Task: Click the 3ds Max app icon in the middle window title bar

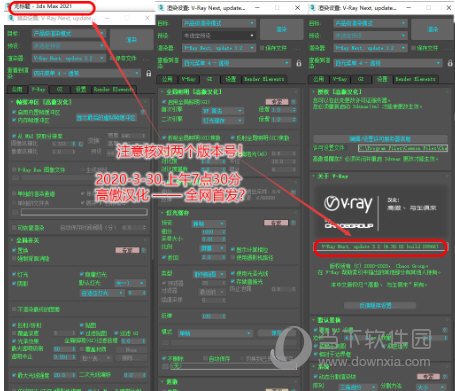Action: click(x=161, y=8)
